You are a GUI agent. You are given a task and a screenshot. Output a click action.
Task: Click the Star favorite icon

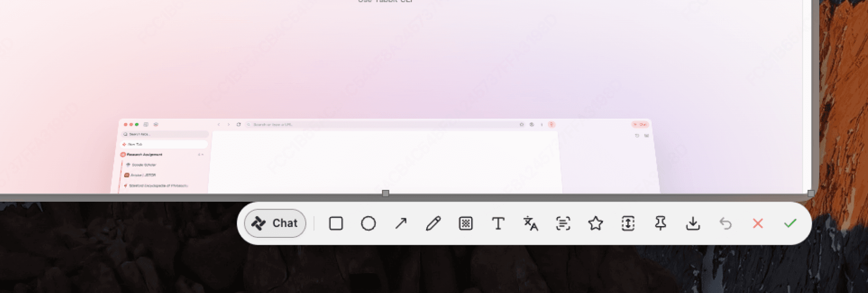pyautogui.click(x=595, y=223)
